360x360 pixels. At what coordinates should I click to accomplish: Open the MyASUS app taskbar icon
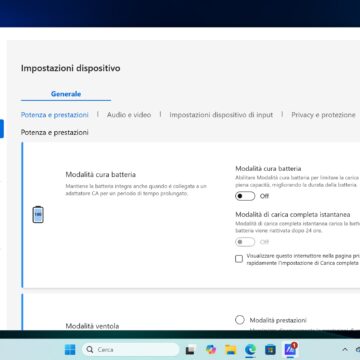pyautogui.click(x=290, y=349)
